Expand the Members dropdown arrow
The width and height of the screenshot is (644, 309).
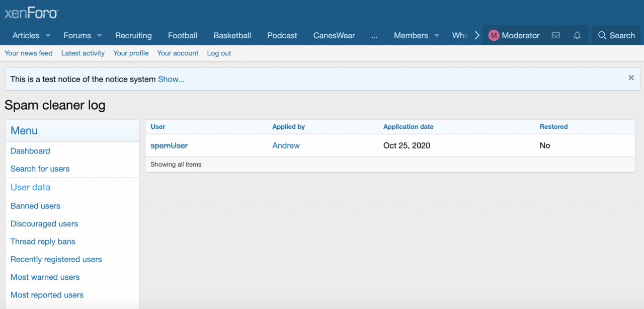coord(437,36)
